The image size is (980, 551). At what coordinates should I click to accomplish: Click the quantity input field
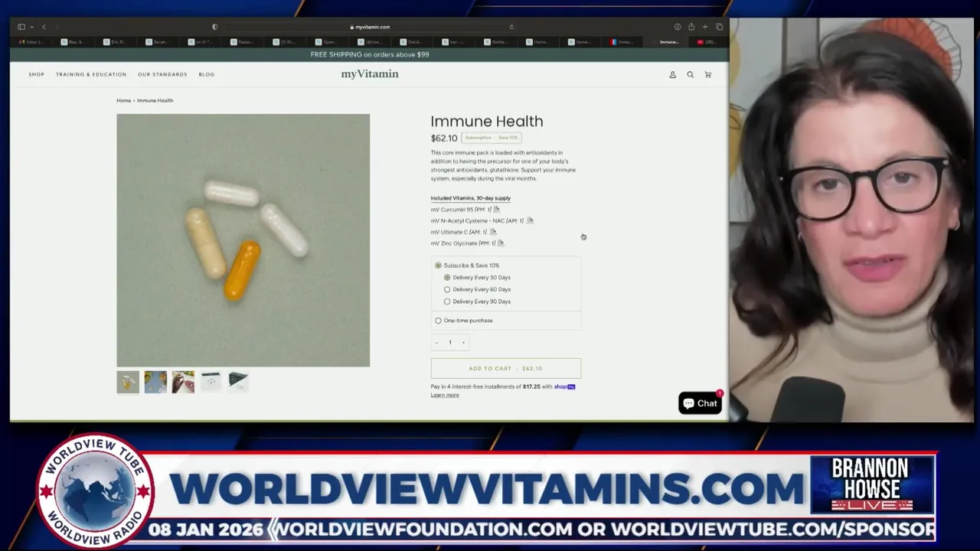click(x=450, y=342)
